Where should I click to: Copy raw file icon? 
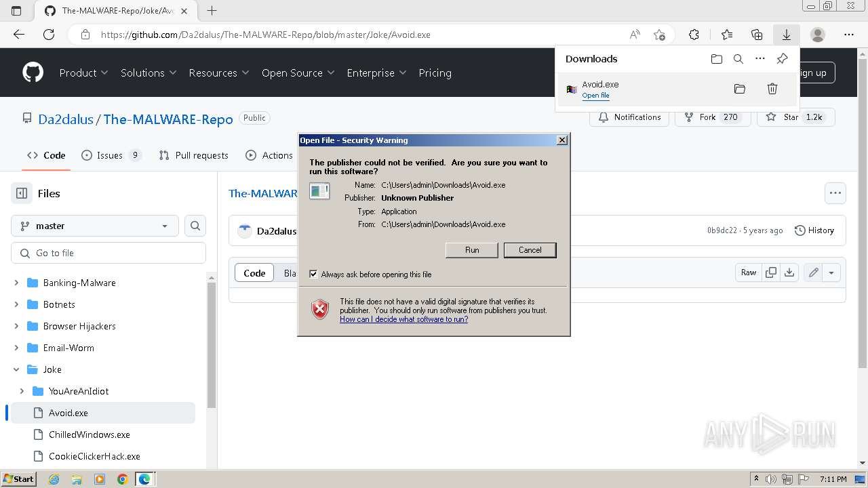771,272
